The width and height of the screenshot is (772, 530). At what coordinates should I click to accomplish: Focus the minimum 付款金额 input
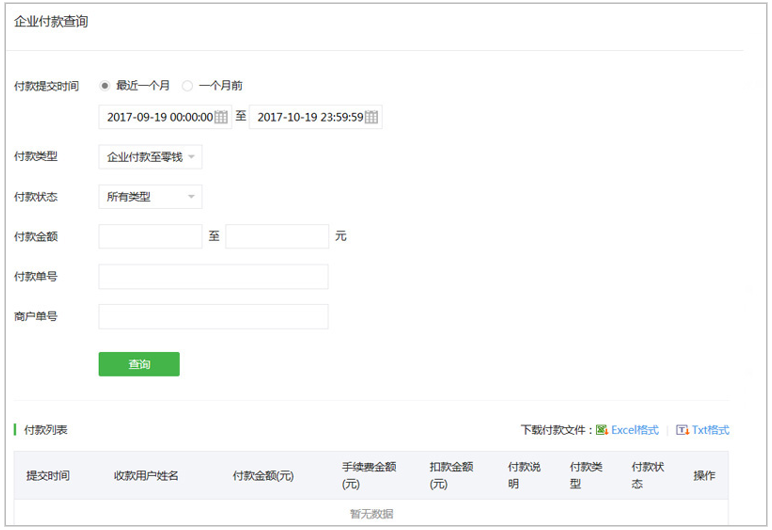coord(150,237)
